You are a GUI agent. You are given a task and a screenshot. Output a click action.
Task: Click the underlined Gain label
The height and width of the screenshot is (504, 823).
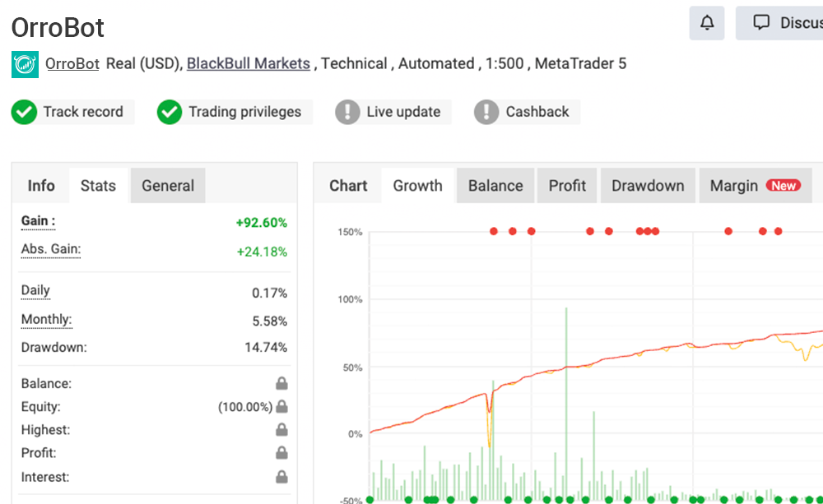tap(38, 221)
